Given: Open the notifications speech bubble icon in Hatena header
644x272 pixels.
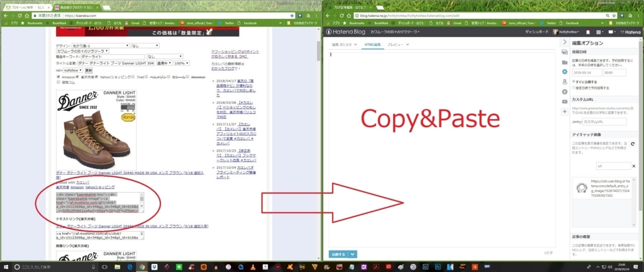Looking at the screenshot, I should 611,31.
